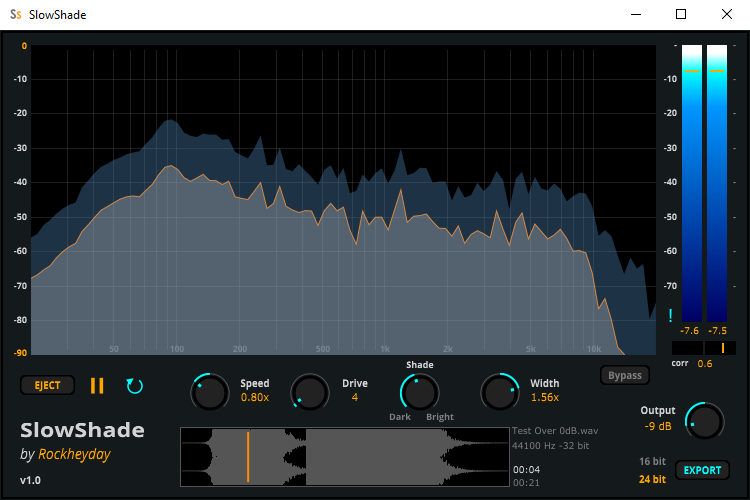Click the Speed knob

(x=209, y=392)
